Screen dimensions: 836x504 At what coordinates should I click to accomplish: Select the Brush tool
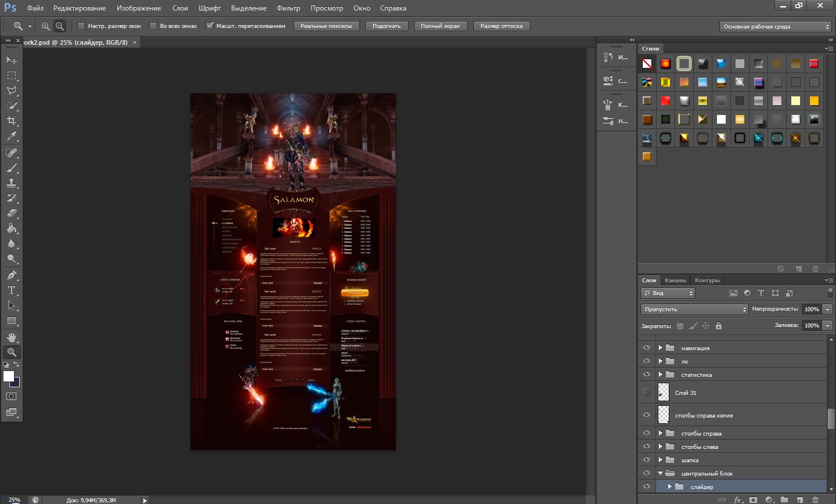[x=12, y=168]
